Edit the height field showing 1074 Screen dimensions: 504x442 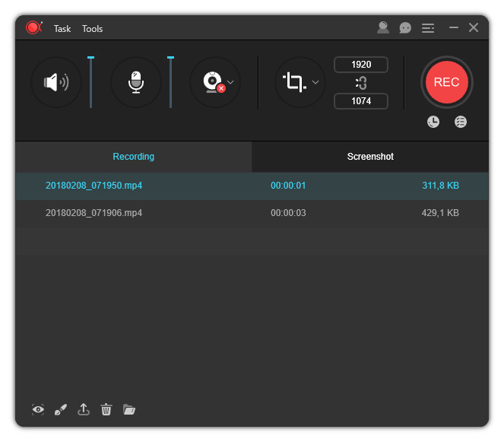(x=361, y=101)
